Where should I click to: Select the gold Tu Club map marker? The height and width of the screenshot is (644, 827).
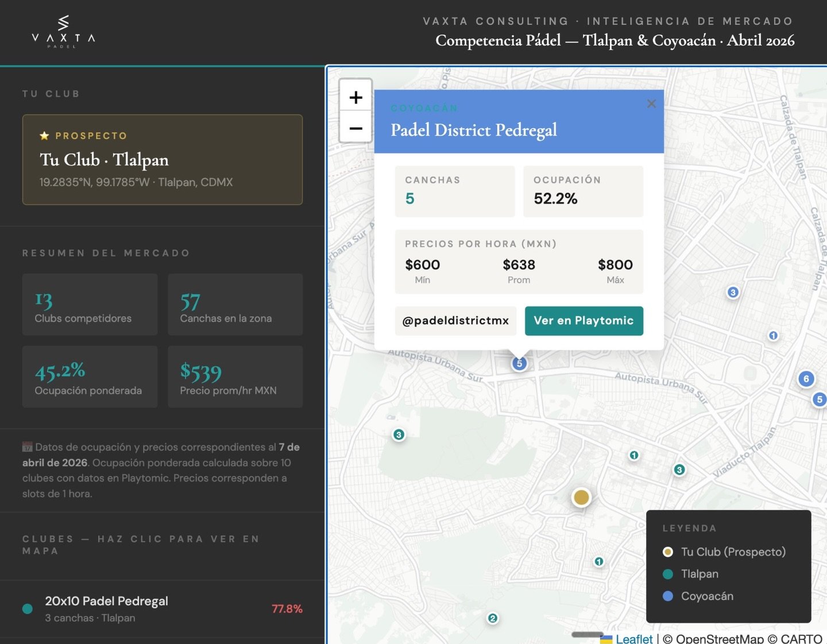(x=581, y=498)
